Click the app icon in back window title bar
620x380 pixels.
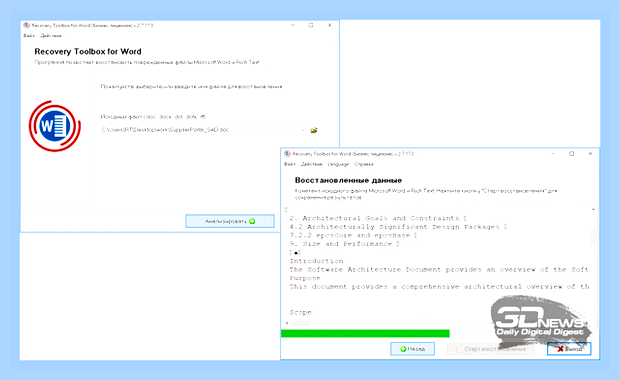[26, 25]
